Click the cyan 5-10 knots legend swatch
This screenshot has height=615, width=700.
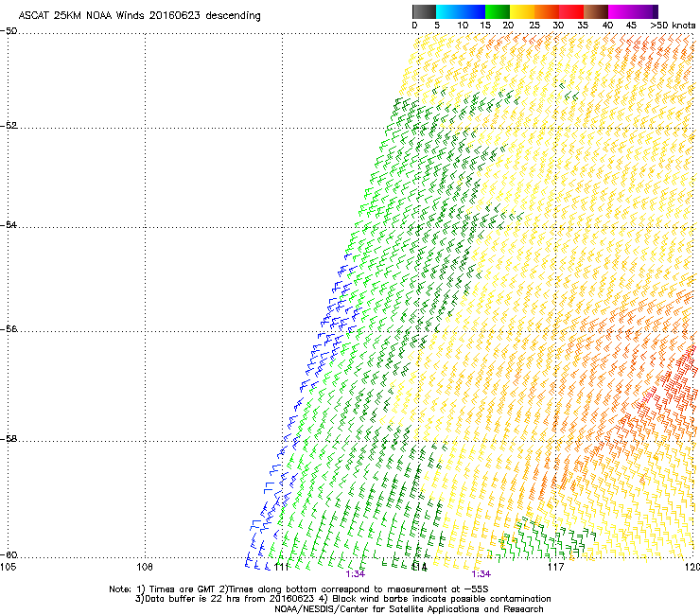(447, 11)
